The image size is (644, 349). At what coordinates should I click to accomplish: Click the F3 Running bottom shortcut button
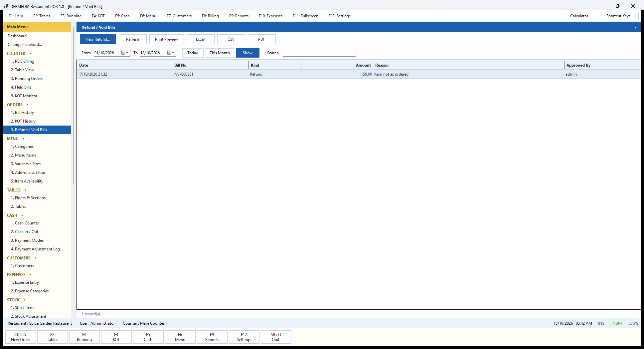[x=84, y=337]
